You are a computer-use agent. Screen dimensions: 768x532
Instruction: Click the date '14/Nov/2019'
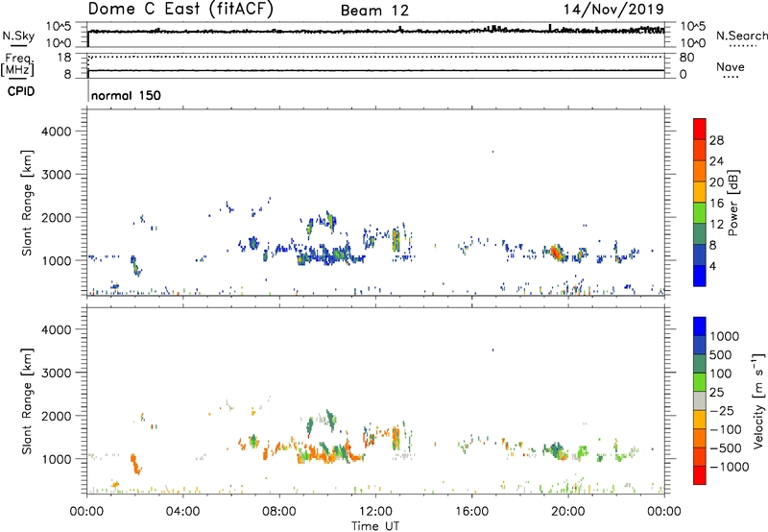[613, 10]
